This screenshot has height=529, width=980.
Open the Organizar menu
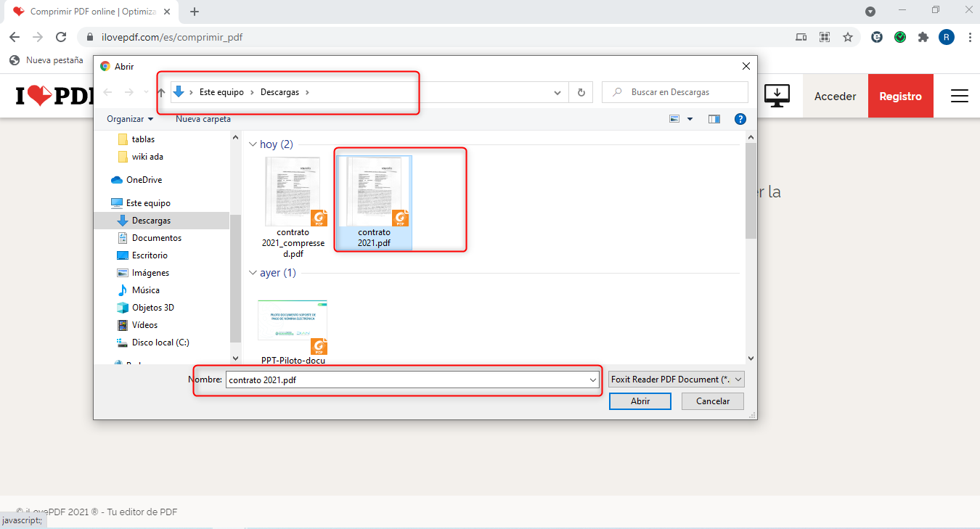pyautogui.click(x=130, y=119)
